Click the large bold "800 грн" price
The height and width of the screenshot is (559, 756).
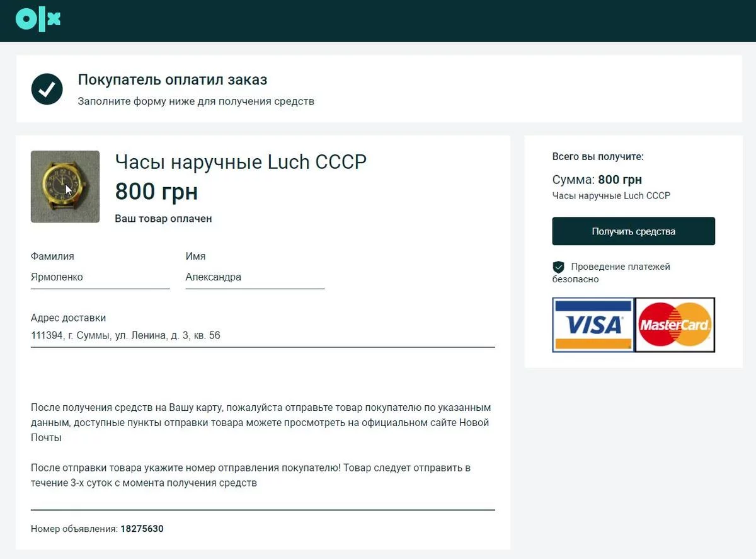(156, 191)
